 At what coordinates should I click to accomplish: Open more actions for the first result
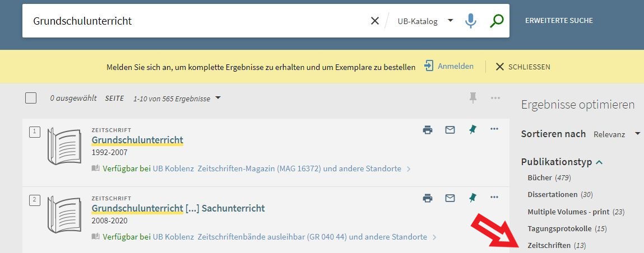(494, 129)
